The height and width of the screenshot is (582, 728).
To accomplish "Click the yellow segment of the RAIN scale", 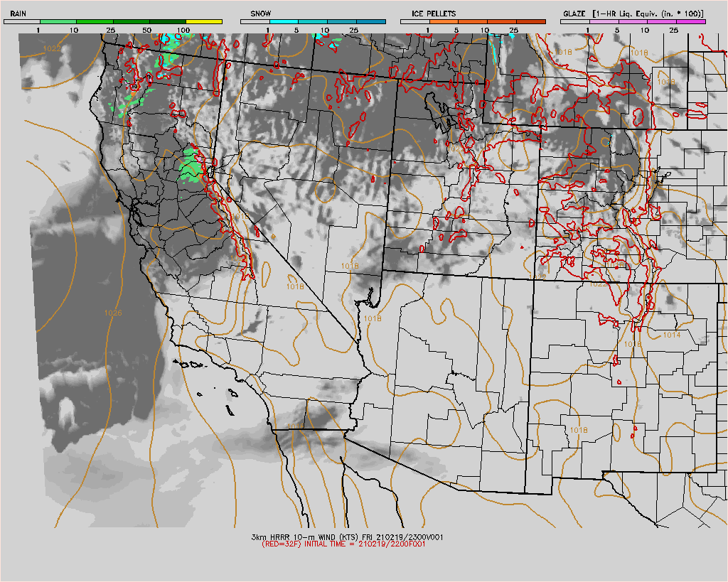I will coord(204,22).
